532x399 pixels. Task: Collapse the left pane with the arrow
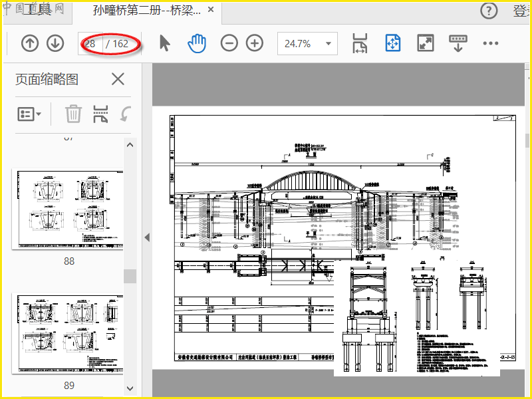tap(147, 237)
